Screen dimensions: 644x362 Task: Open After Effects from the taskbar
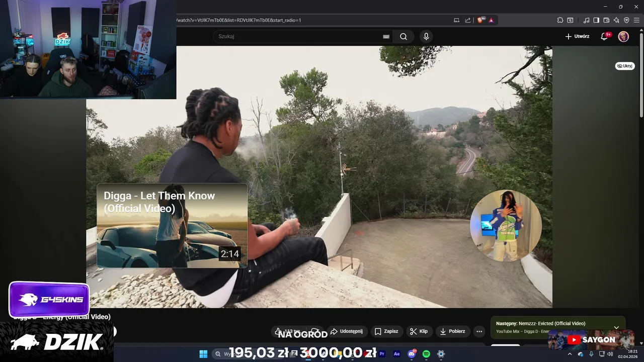click(397, 354)
